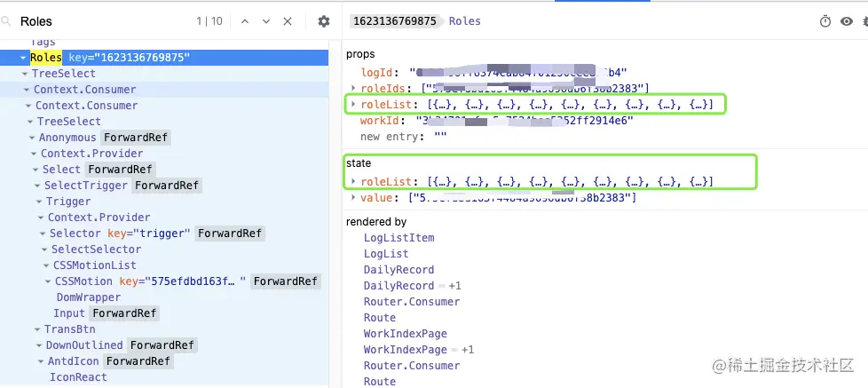Expand roleList under props
868x388 pixels.
pos(353,104)
